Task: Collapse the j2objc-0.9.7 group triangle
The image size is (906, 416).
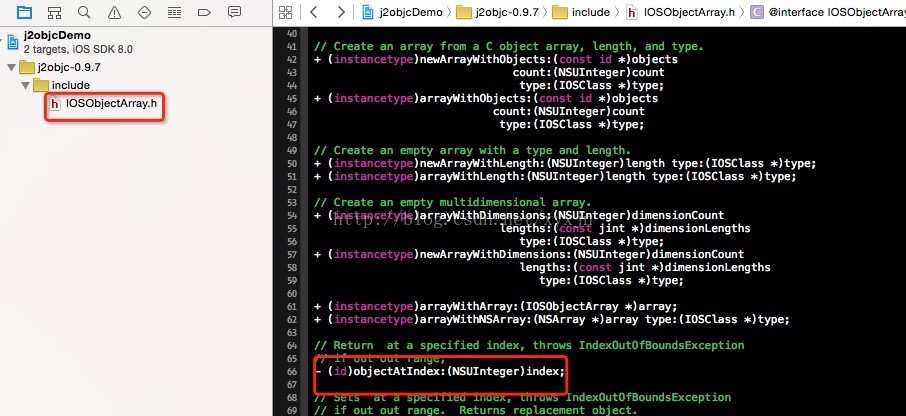Action: (11, 68)
